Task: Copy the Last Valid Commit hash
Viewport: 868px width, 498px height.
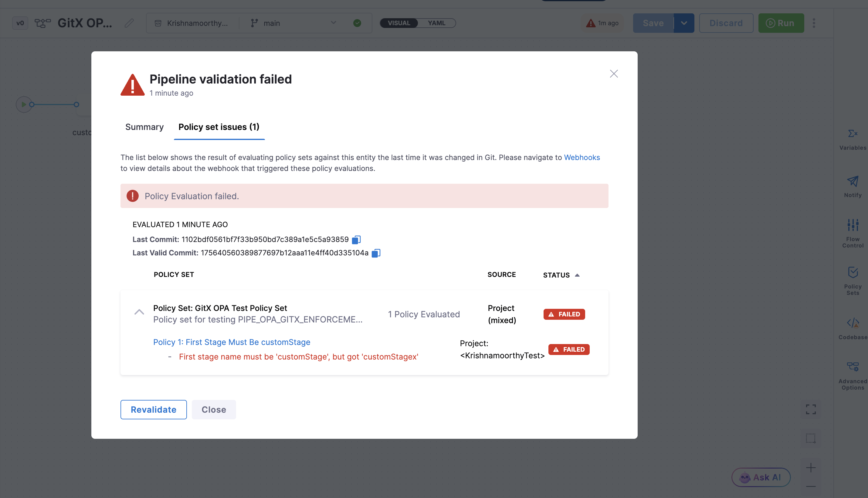Action: click(x=376, y=253)
